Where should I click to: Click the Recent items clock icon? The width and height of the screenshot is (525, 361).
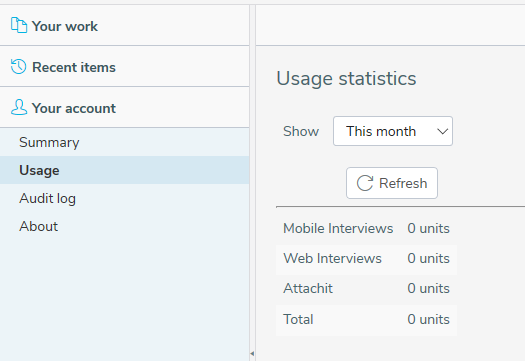(18, 66)
